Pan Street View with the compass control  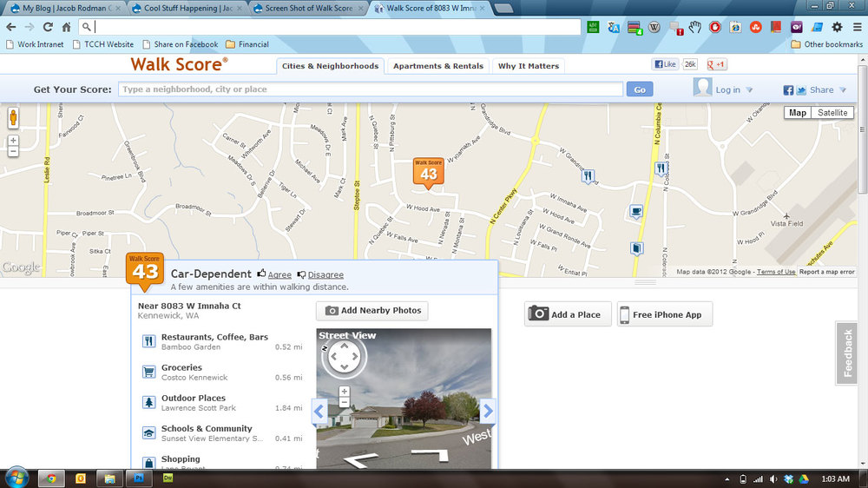pos(344,357)
